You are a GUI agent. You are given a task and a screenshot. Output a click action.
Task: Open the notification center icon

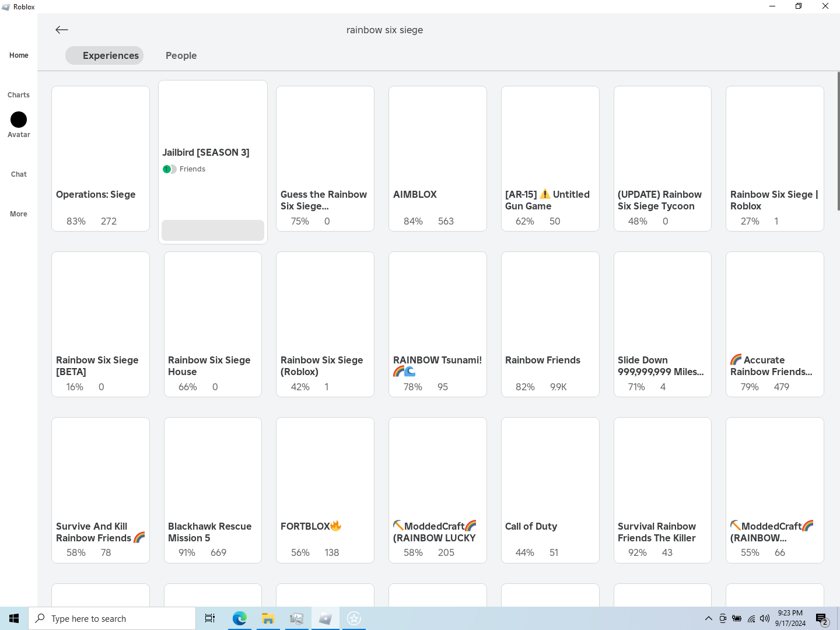[x=822, y=618]
